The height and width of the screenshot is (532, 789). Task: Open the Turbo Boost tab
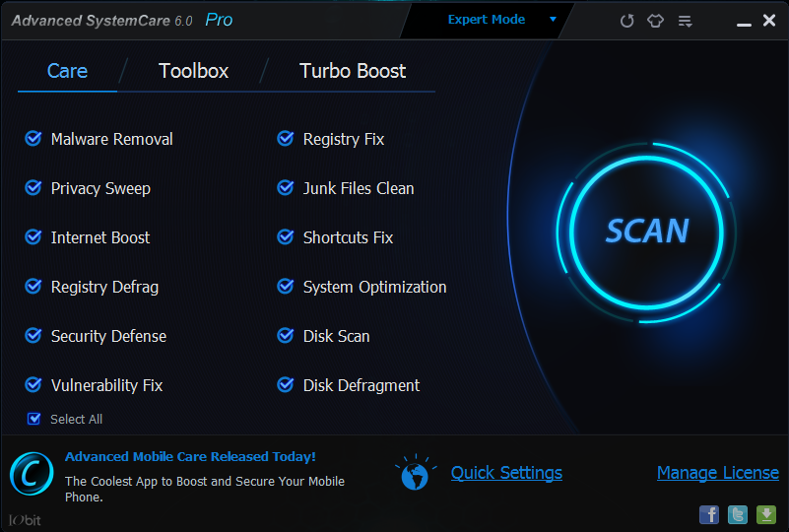click(x=353, y=71)
